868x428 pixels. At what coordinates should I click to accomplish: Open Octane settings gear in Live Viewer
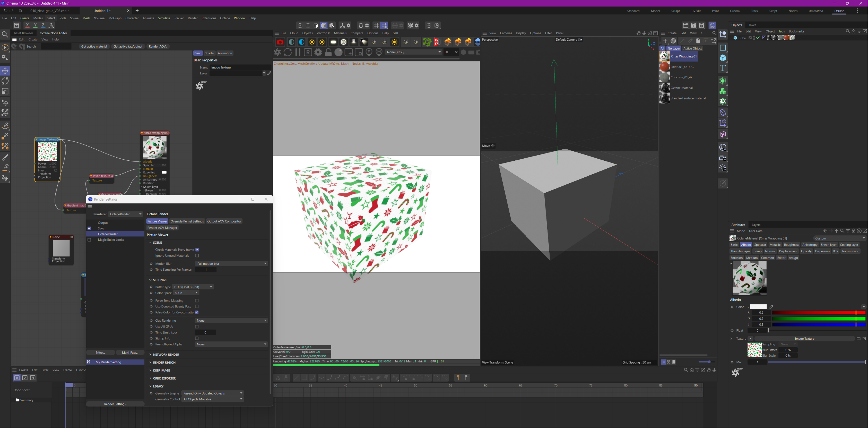point(318,52)
